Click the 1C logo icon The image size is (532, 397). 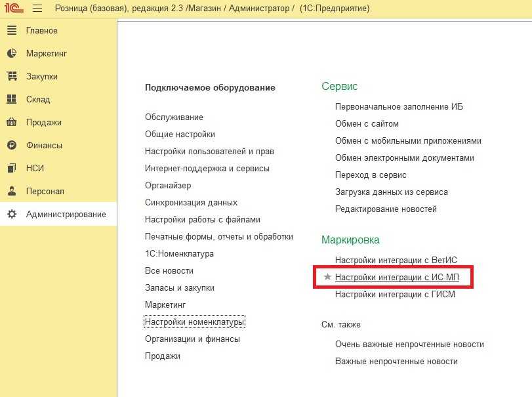click(x=14, y=9)
